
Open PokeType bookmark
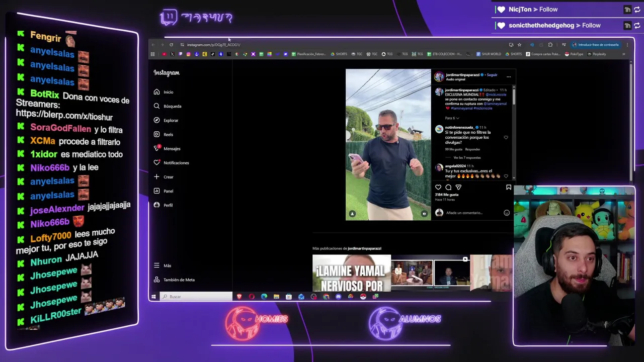[x=574, y=54]
